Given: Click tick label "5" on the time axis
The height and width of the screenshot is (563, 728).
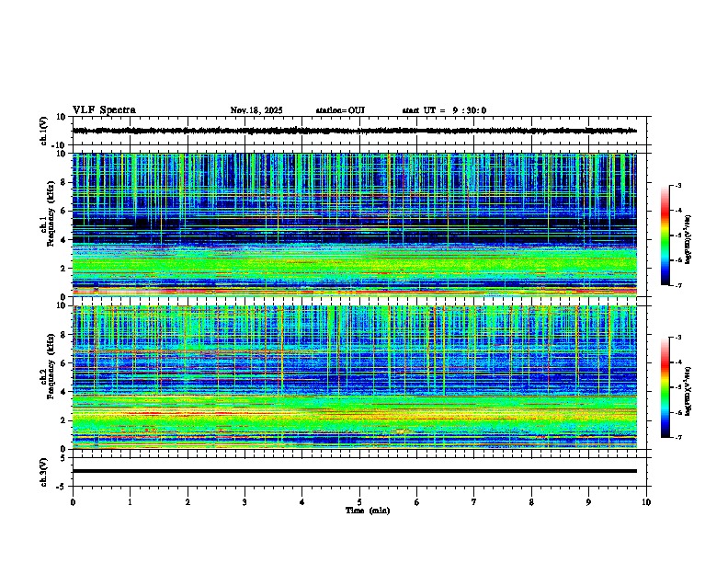Looking at the screenshot, I should (x=359, y=502).
